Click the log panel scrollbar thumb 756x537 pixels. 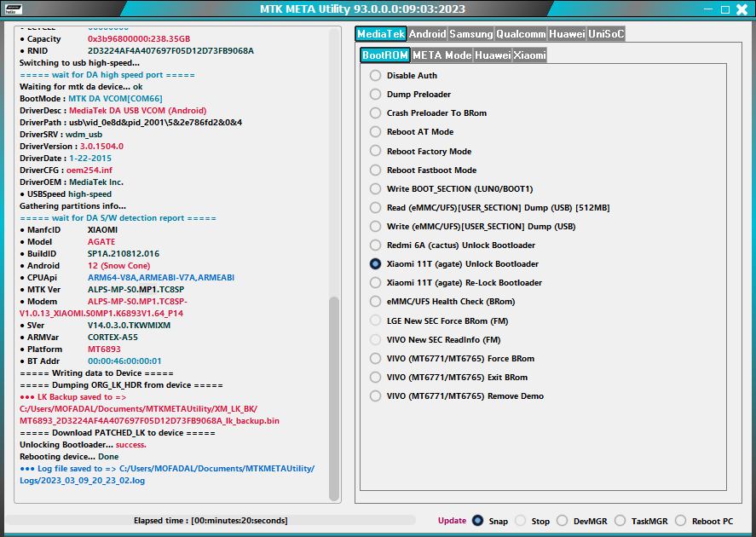coord(333,399)
